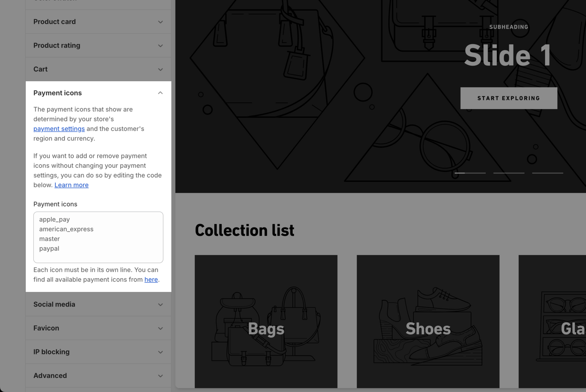586x392 pixels.
Task: Open the payment settings link
Action: [59, 129]
